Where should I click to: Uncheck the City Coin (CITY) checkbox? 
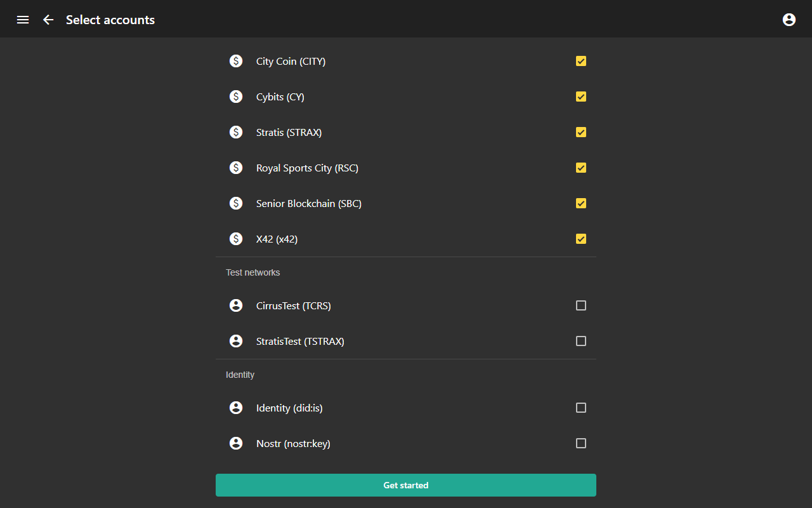[581, 61]
